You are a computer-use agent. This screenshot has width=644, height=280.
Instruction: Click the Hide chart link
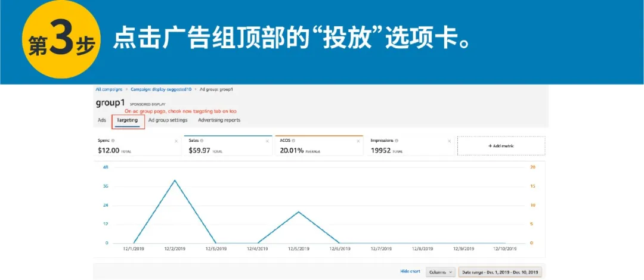pyautogui.click(x=410, y=272)
